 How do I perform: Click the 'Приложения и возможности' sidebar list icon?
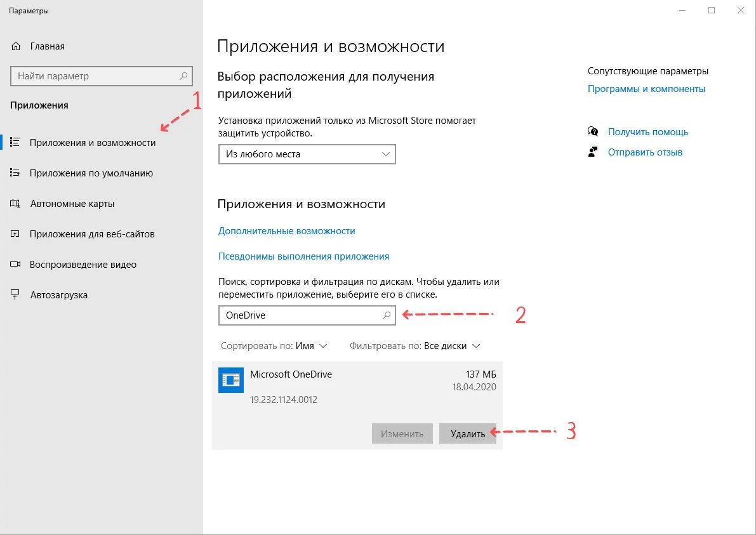(x=15, y=142)
